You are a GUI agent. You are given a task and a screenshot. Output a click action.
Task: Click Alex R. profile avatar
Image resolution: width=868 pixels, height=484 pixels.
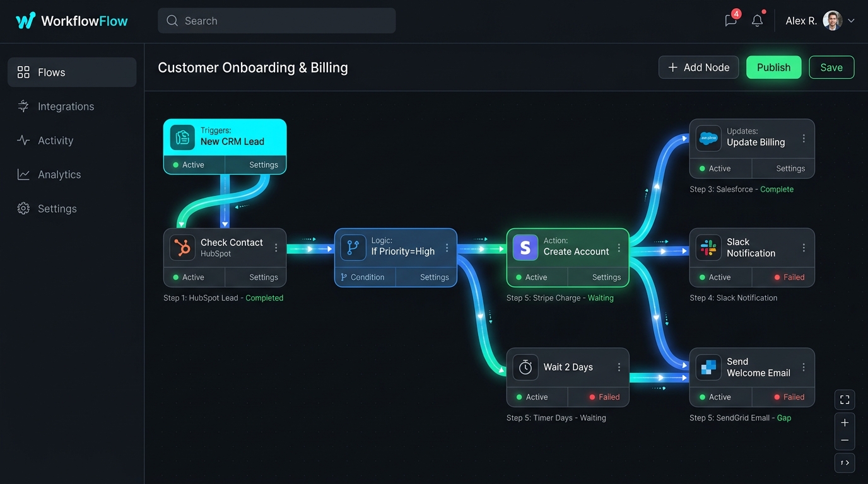coord(833,21)
